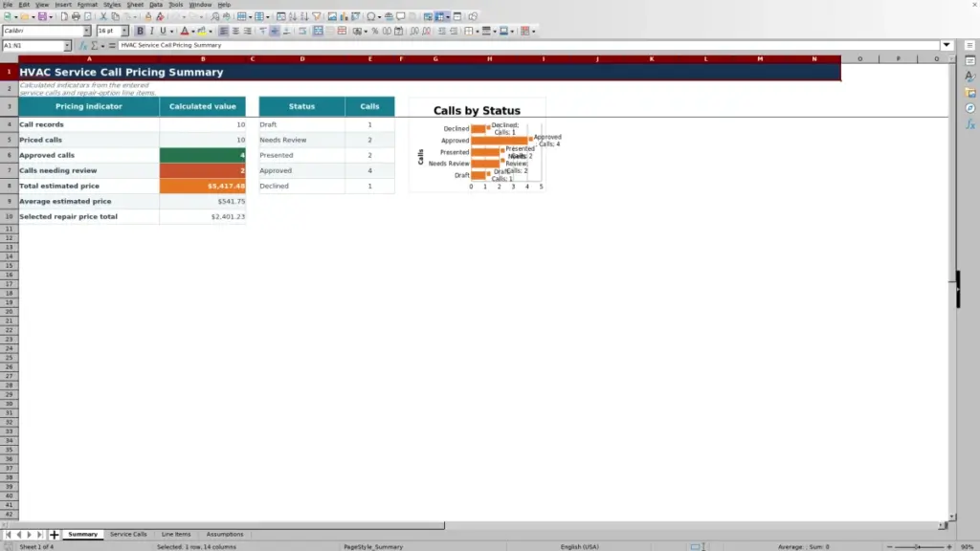This screenshot has width=980, height=551.
Task: Open the Font Size dropdown
Action: [124, 32]
